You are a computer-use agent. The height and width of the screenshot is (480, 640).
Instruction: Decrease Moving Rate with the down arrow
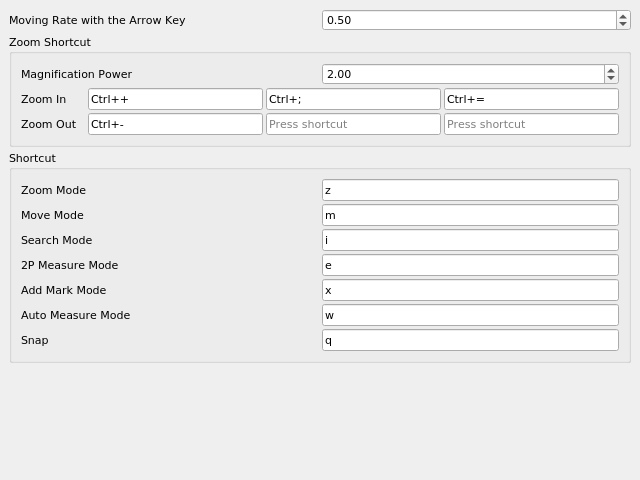click(623, 24)
